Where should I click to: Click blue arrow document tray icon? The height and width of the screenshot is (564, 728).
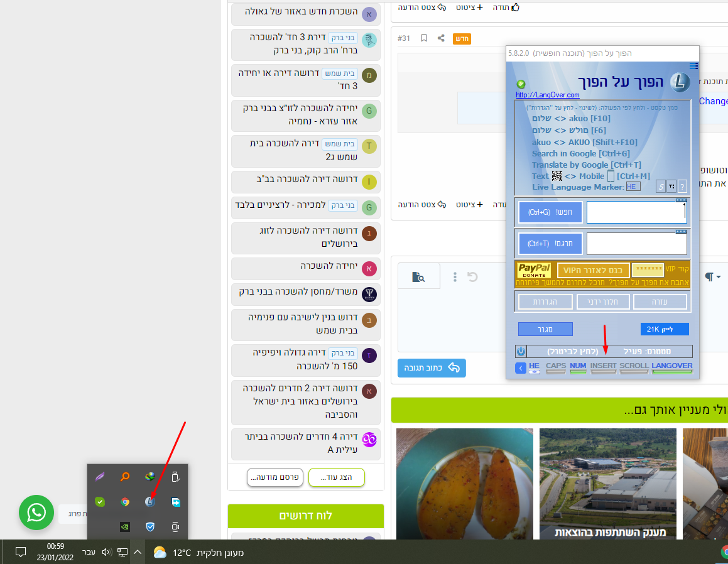(175, 502)
